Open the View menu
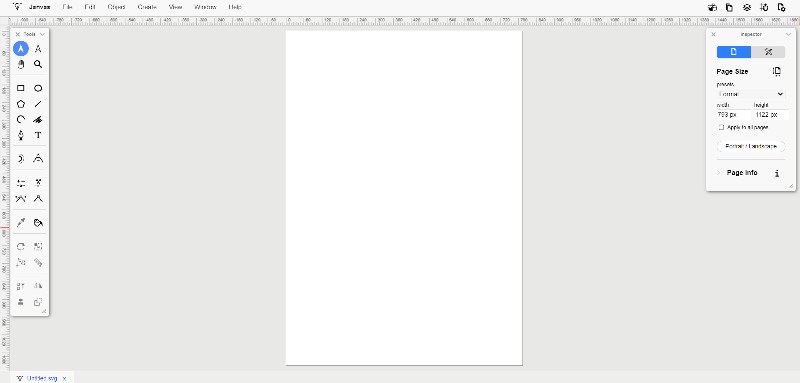This screenshot has width=800, height=383. [x=175, y=7]
